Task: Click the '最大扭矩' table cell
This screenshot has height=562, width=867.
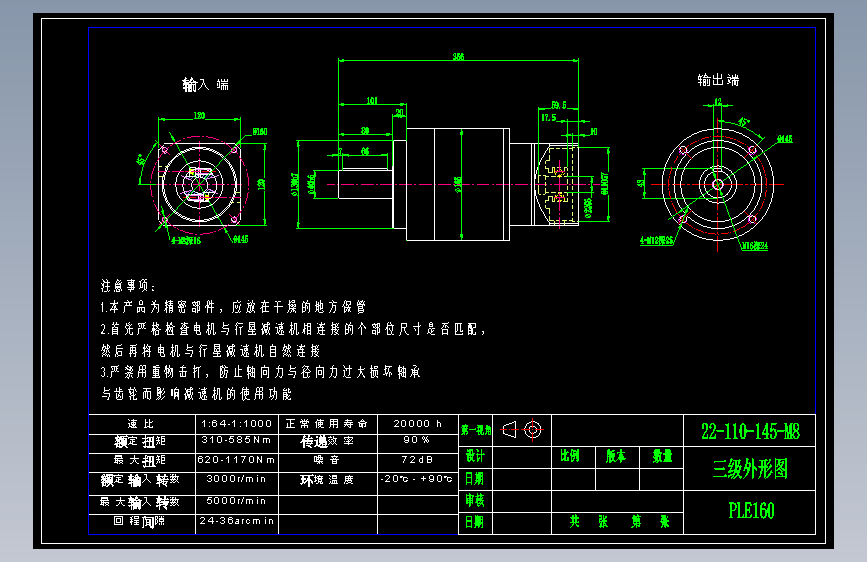Action: 140,460
